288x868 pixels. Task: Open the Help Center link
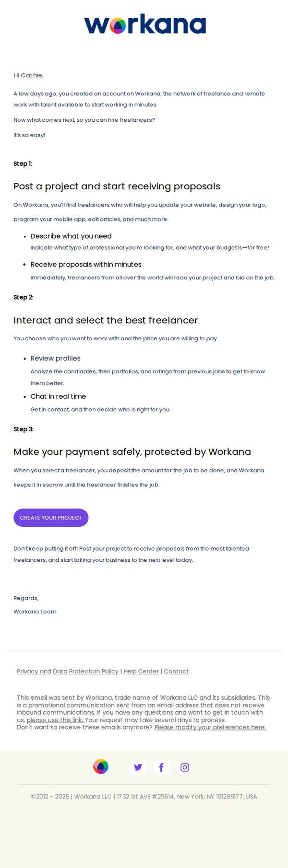[141, 671]
